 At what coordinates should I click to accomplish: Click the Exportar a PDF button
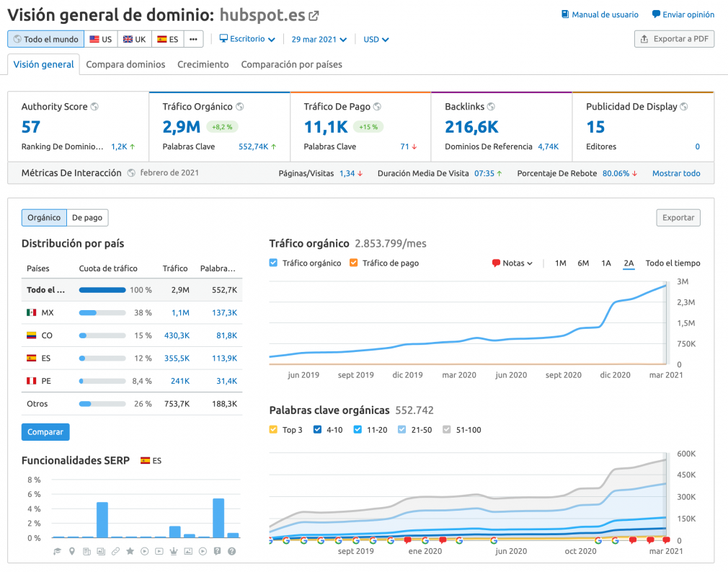(x=674, y=39)
